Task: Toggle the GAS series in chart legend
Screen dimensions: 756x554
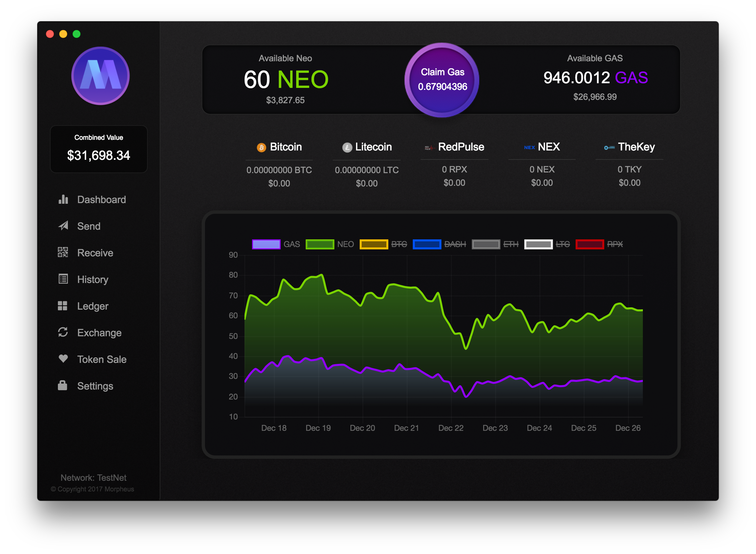Action: coord(266,244)
